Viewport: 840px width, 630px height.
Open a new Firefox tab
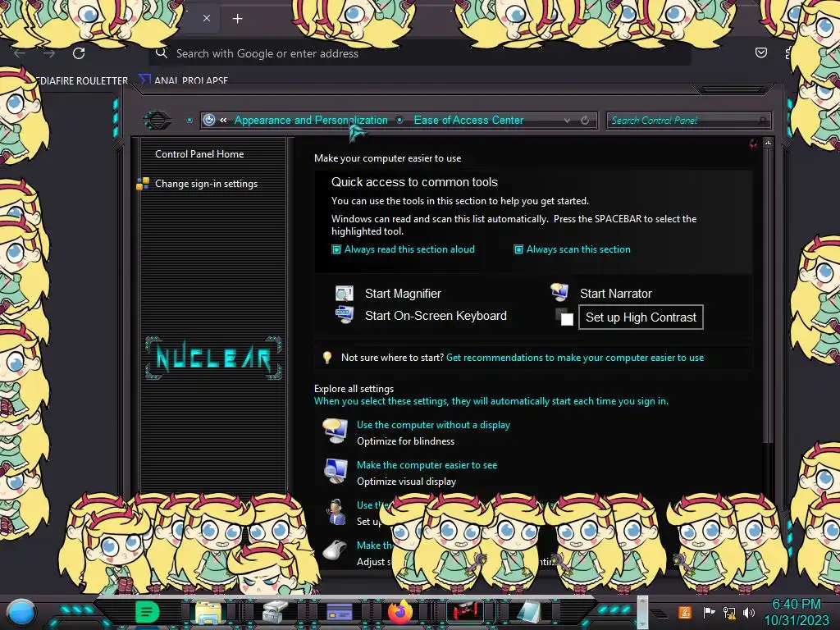pos(237,19)
